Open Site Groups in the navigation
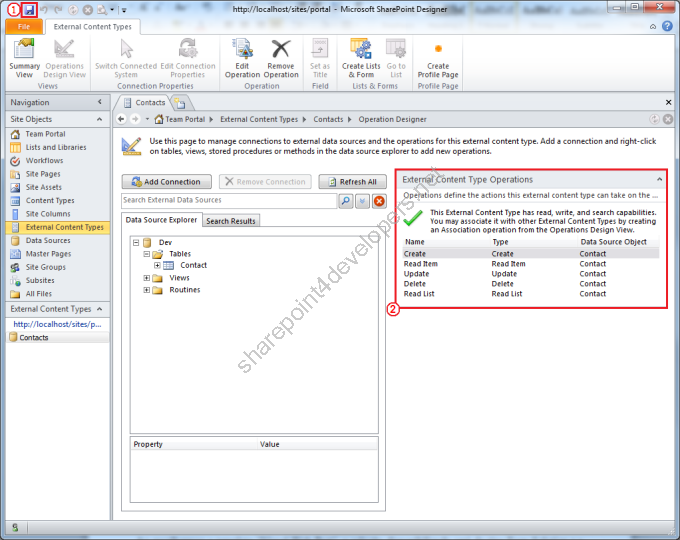 (x=46, y=267)
